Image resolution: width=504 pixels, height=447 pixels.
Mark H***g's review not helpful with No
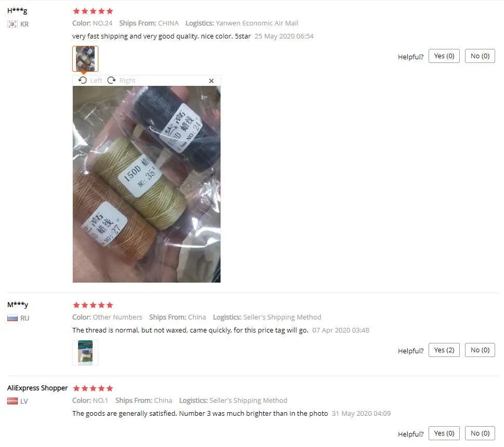(480, 56)
